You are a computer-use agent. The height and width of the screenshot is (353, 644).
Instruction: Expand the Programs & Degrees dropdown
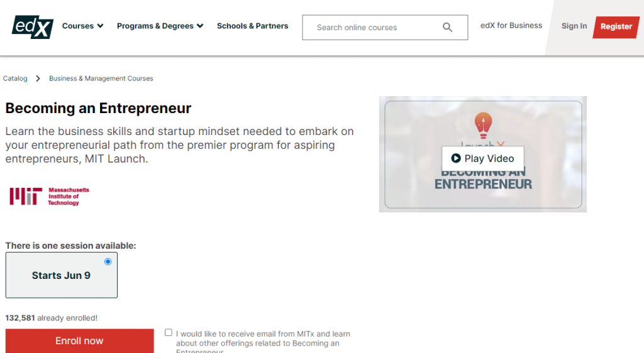pyautogui.click(x=160, y=26)
